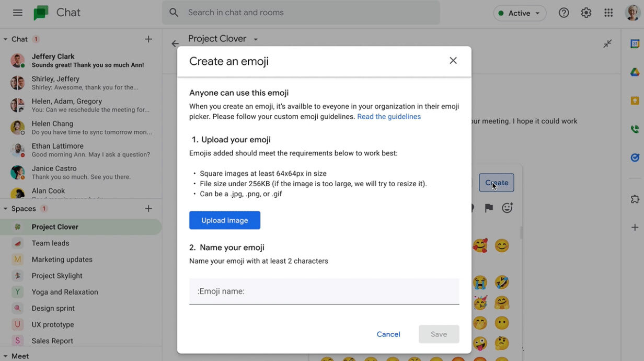Open the main hamburger menu

coord(17,13)
